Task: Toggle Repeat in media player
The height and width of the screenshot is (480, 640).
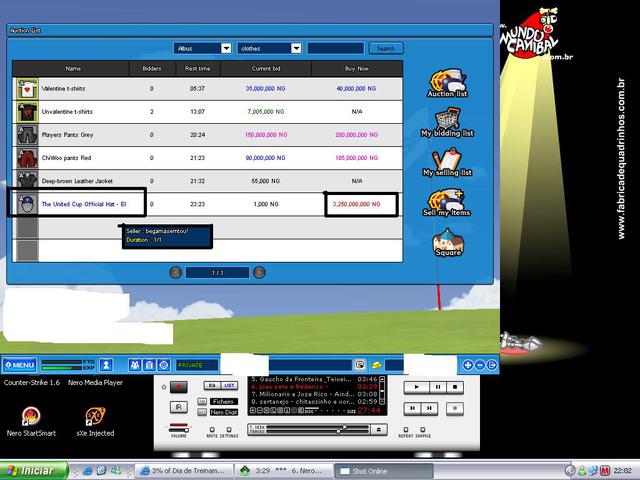Action: pyautogui.click(x=406, y=430)
